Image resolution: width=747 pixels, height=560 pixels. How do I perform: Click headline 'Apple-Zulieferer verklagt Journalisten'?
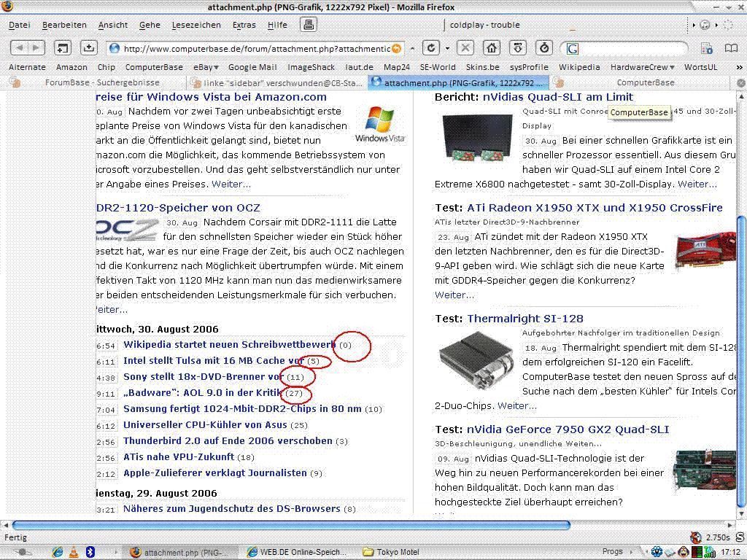click(x=215, y=472)
